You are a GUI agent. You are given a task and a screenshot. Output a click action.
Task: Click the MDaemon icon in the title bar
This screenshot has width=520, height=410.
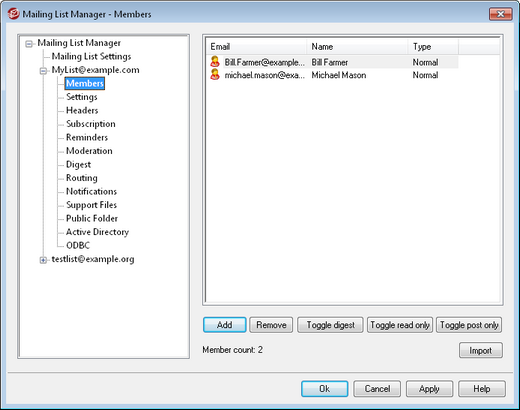tap(13, 14)
